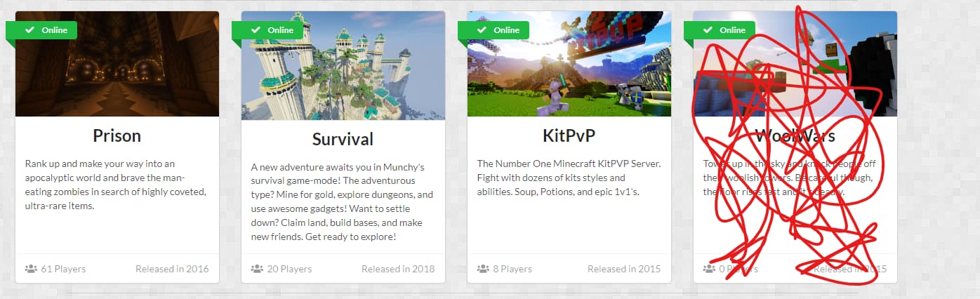This screenshot has height=299, width=980.
Task: Open the WoolWars sky thumbnail image
Action: tap(795, 64)
